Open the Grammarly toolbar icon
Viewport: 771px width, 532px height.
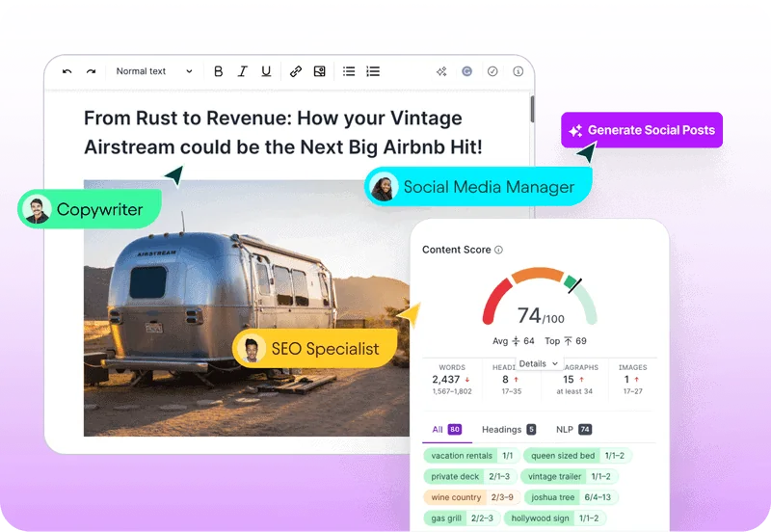(467, 71)
